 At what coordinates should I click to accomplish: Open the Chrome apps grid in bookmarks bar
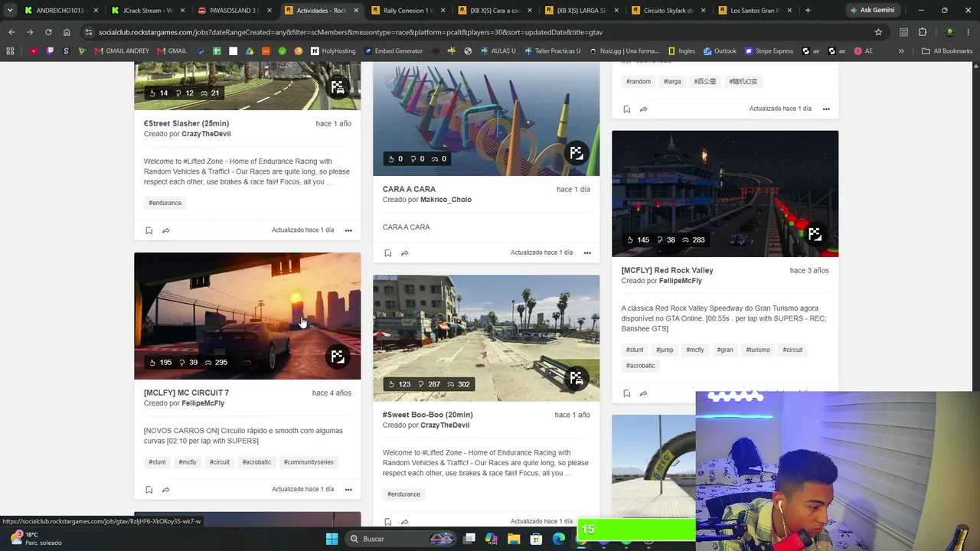pos(10,51)
